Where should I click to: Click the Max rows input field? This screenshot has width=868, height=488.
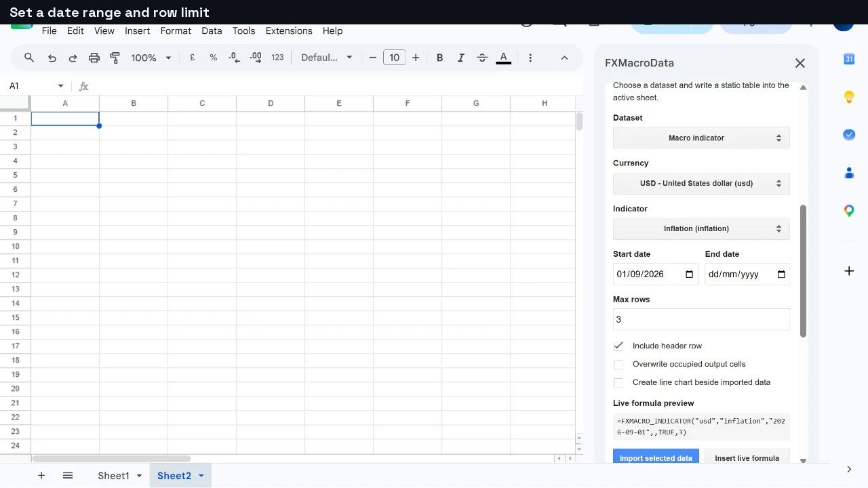701,319
